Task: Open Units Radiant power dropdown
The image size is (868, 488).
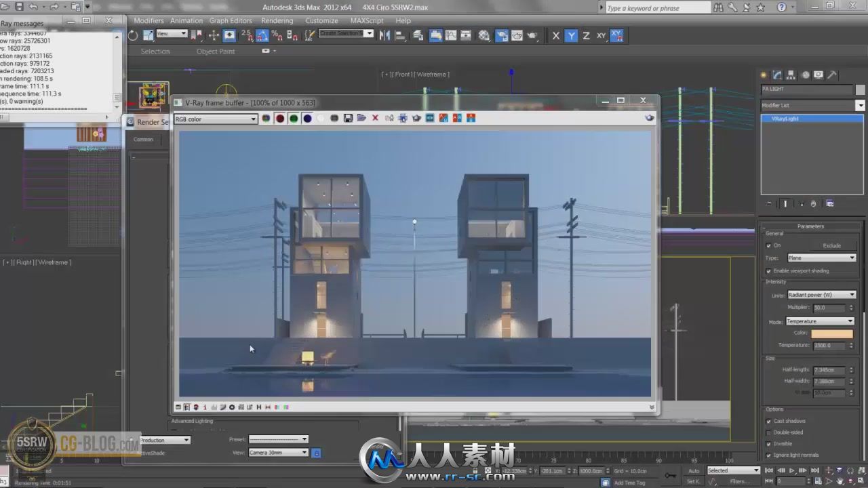Action: pyautogui.click(x=821, y=295)
